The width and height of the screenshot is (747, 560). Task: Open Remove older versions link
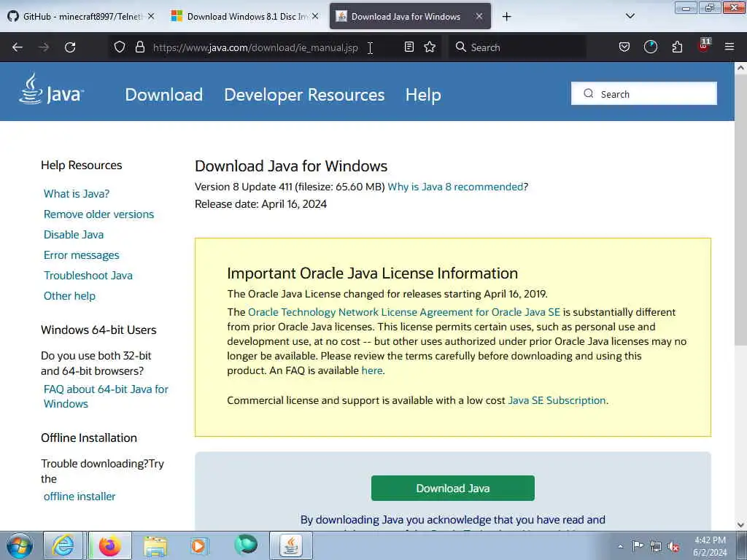coord(98,214)
